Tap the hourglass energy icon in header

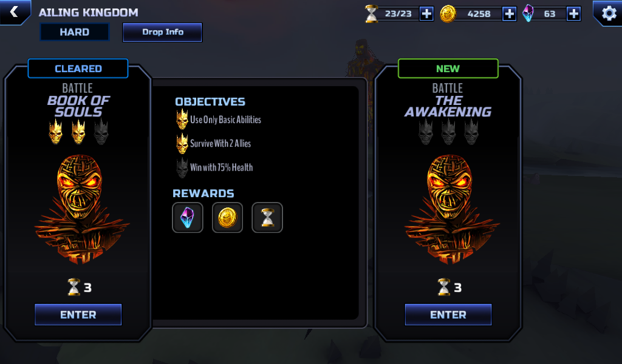[x=372, y=14]
